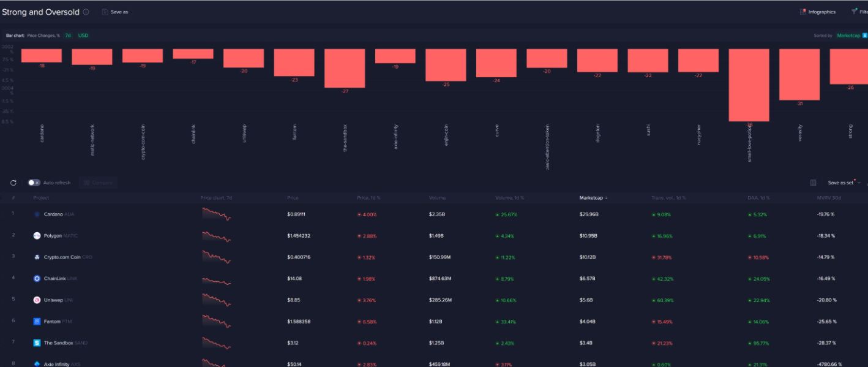The height and width of the screenshot is (367, 868).
Task: Sort by Marketcap column header
Action: click(x=593, y=198)
